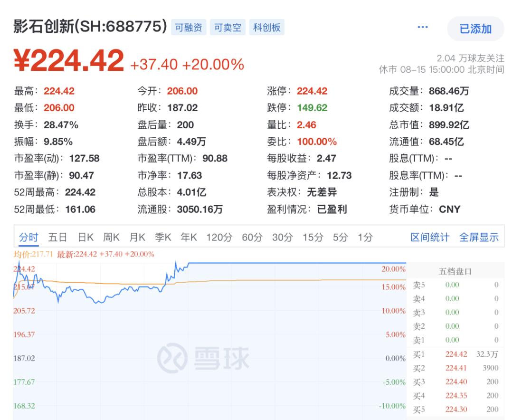This screenshot has width=513, height=420.
Task: Switch to the 分时 chart tab
Action: 28,237
